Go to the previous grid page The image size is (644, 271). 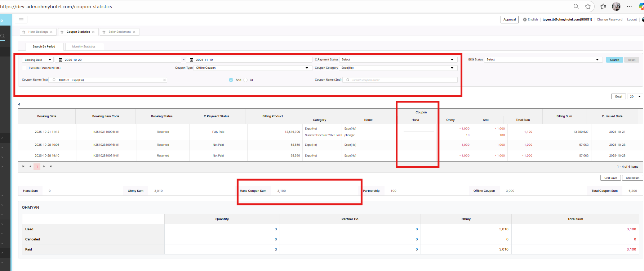(x=30, y=166)
